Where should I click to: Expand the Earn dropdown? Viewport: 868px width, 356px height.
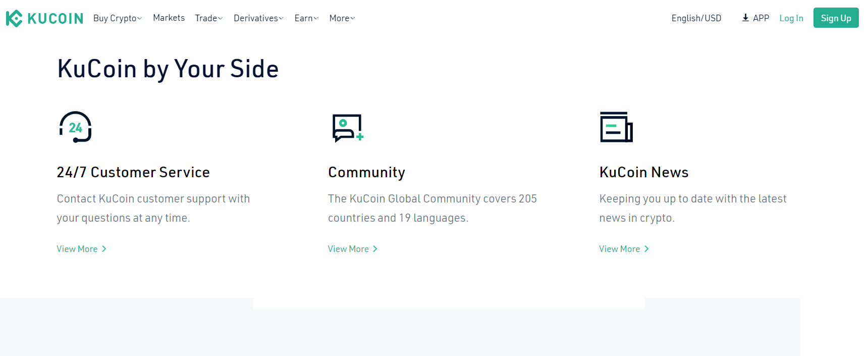tap(306, 18)
